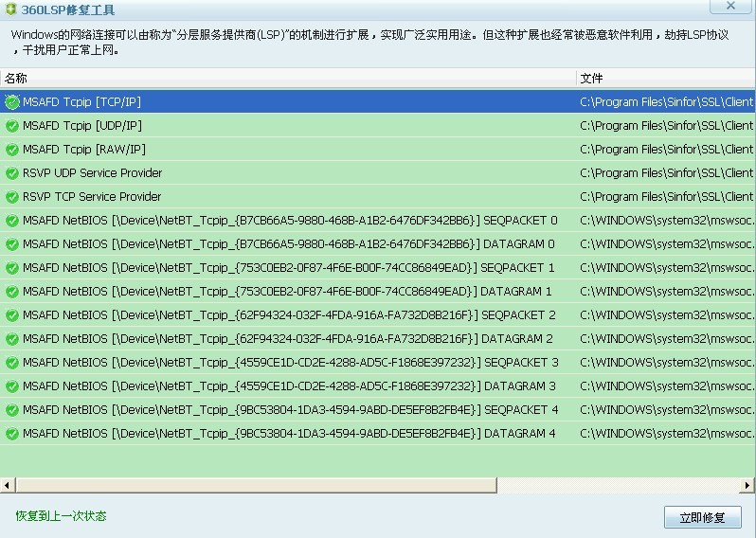The height and width of the screenshot is (538, 756).
Task: Close the 360LSP repair tool window
Action: point(729,7)
